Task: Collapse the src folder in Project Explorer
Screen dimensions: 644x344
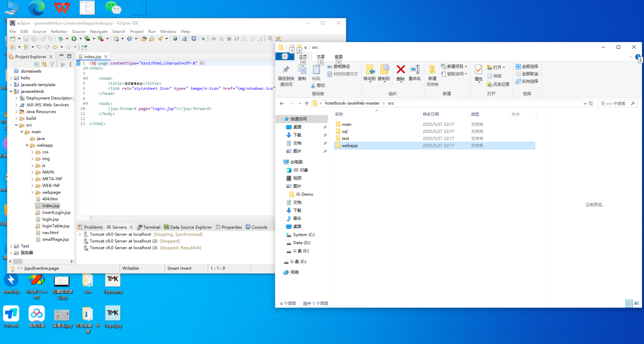Action: 16,125
